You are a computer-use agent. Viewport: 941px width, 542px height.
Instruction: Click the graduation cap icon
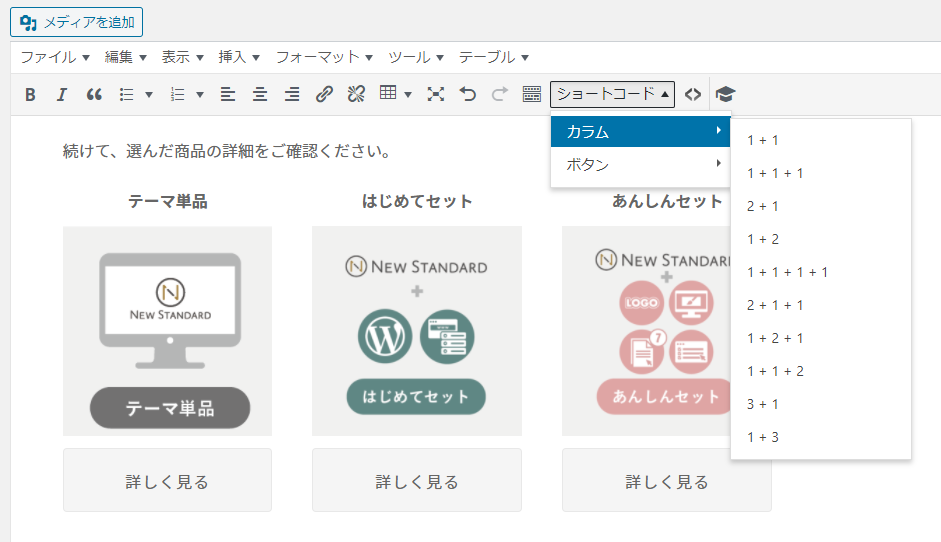(725, 95)
